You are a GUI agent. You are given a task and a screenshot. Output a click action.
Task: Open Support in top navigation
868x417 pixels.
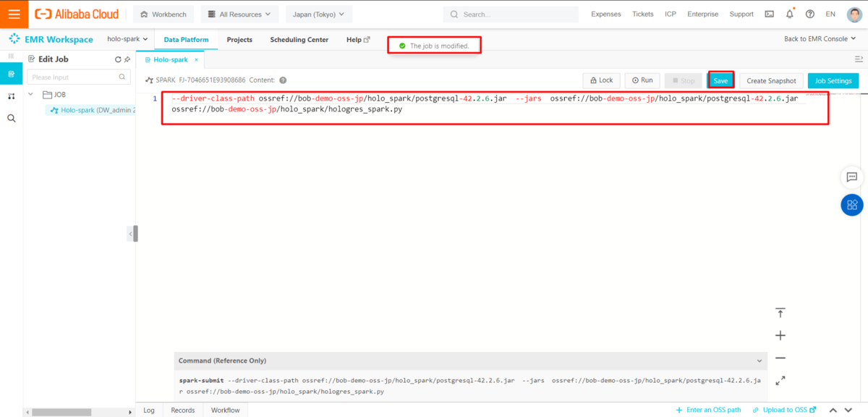coord(741,14)
